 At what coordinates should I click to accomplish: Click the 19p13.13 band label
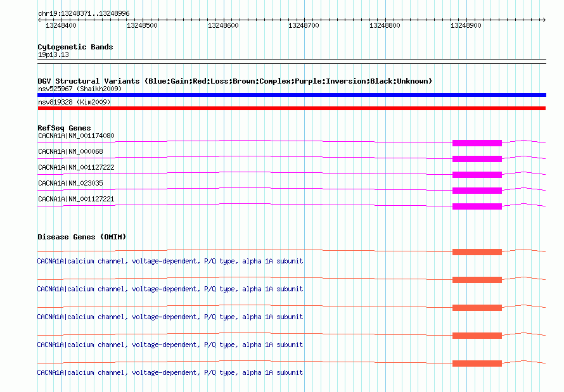point(53,54)
